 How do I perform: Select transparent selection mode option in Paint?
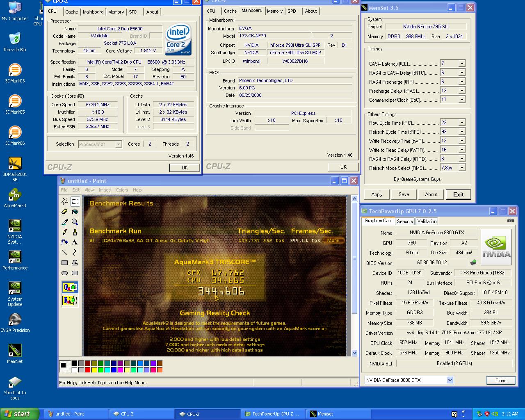click(70, 300)
